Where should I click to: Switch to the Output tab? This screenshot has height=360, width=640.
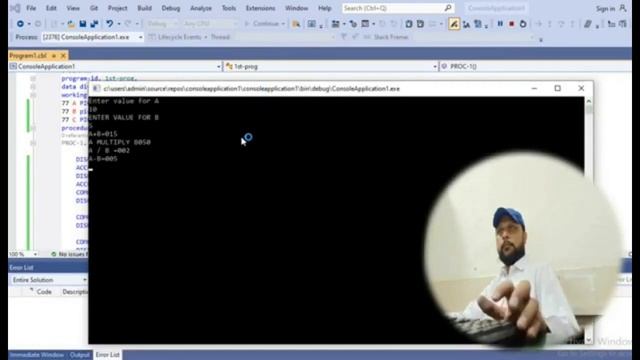(80, 355)
